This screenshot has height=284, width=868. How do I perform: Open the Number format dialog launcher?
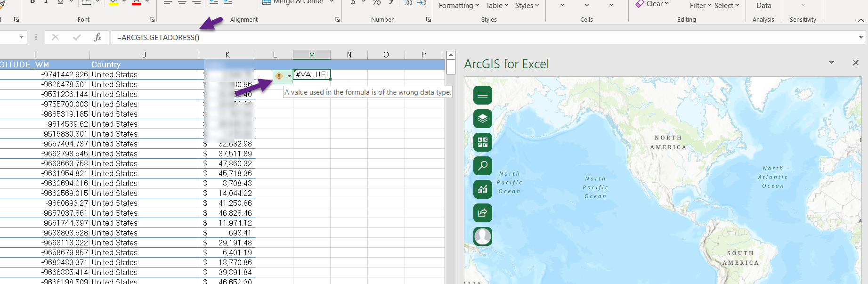(428, 19)
